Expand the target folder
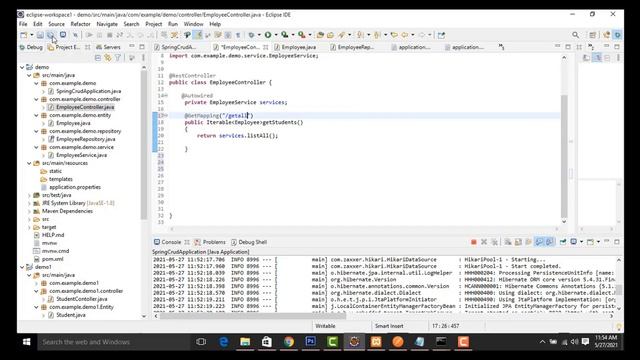Viewport: 640px width, 360px height. (x=29, y=227)
